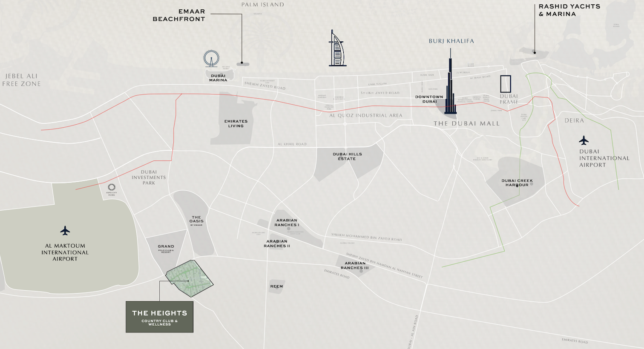644x349 pixels.
Task: Click the green Heights community plot on the map
Action: (189, 278)
